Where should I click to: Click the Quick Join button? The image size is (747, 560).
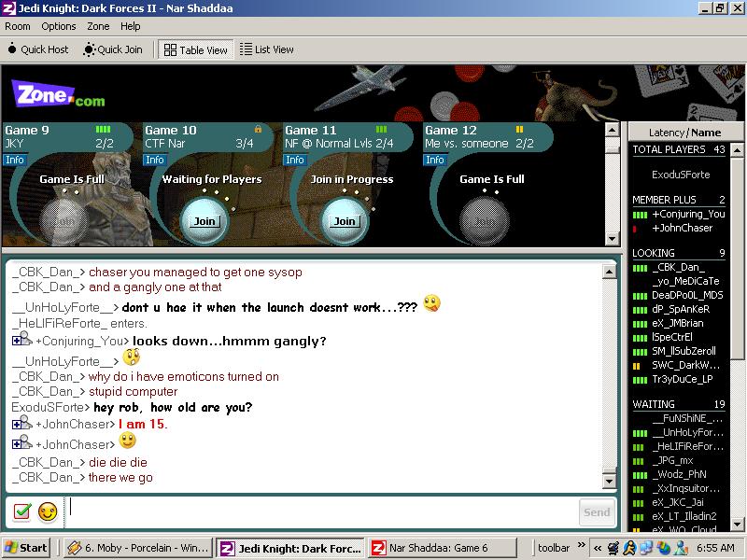pyautogui.click(x=113, y=49)
